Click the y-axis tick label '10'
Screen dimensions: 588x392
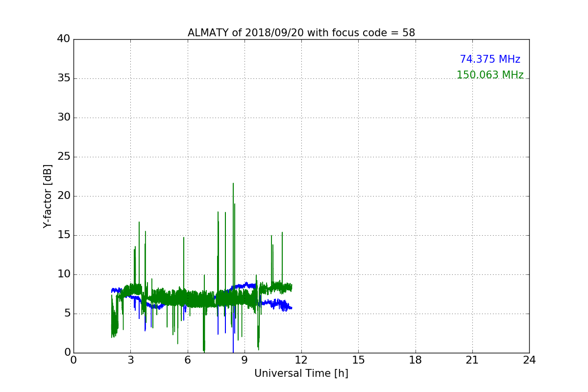pyautogui.click(x=64, y=274)
